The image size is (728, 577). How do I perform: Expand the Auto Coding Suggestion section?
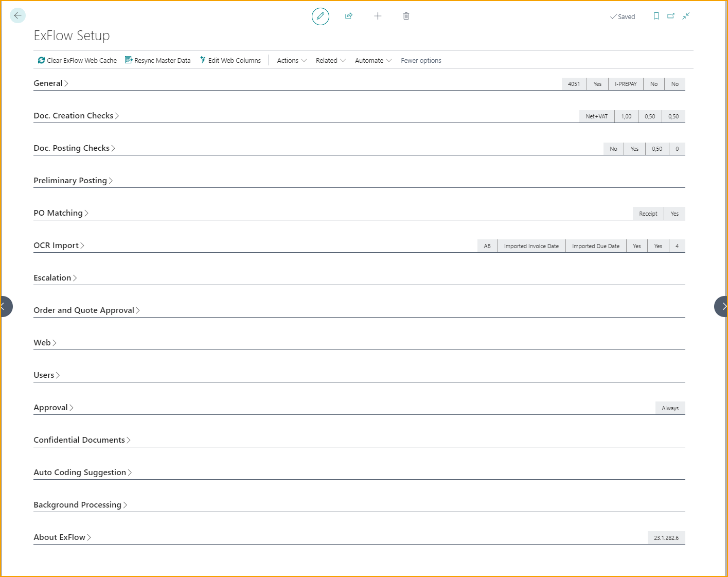click(83, 472)
